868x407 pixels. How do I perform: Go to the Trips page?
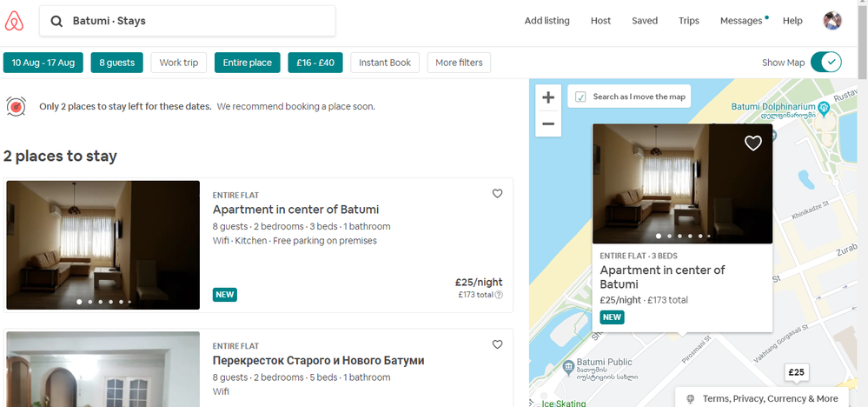[x=688, y=21]
